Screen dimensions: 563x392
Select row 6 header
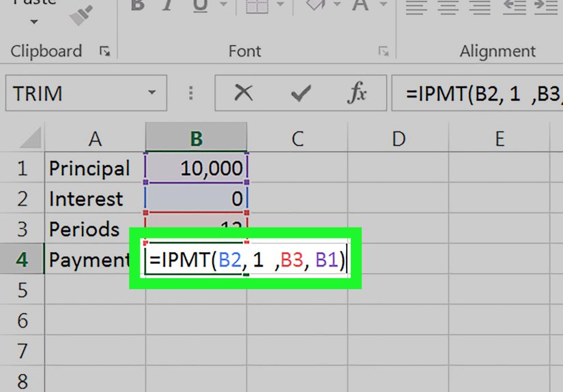[x=23, y=320]
